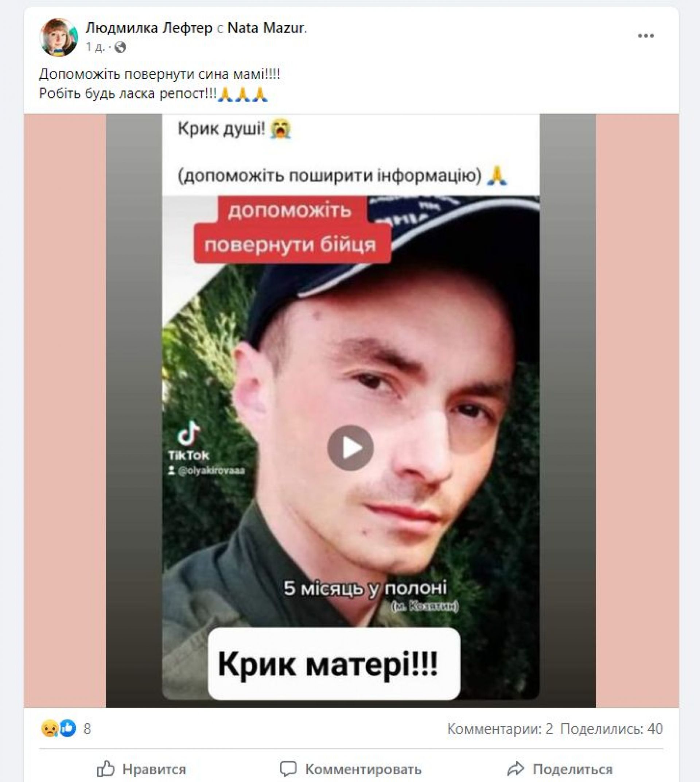Click the globe public audience icon

click(120, 47)
